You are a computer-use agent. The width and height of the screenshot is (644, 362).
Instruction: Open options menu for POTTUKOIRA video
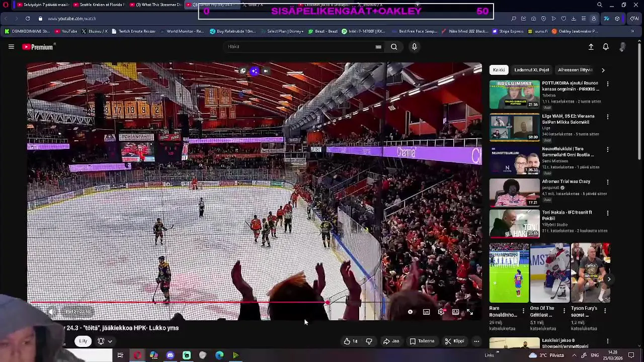(x=608, y=84)
